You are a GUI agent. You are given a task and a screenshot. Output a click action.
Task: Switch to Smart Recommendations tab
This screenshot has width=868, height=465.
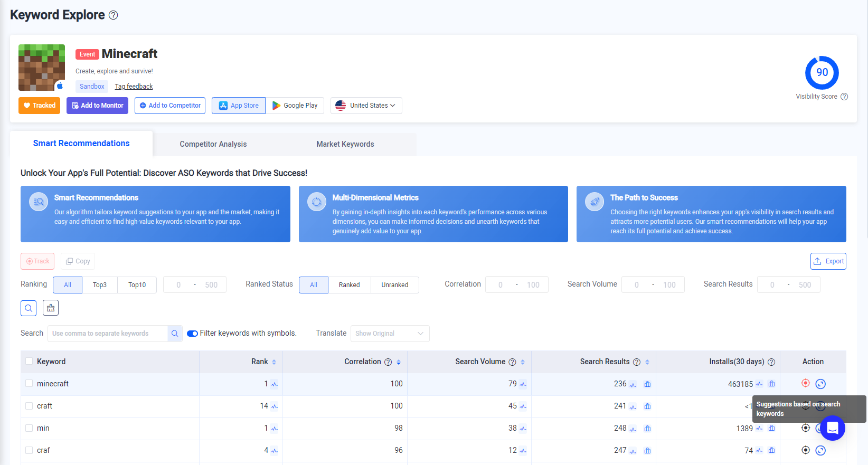click(x=81, y=144)
